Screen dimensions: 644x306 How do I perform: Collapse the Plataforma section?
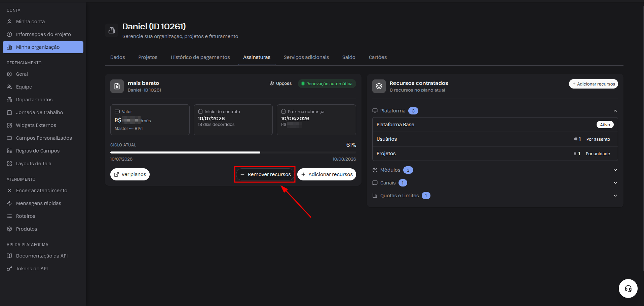(615, 111)
